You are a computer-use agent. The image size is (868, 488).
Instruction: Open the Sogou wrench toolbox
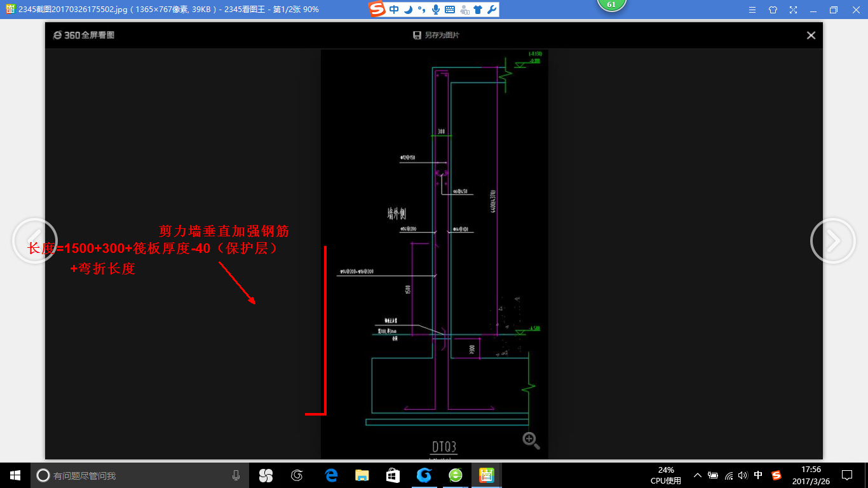[x=491, y=10]
